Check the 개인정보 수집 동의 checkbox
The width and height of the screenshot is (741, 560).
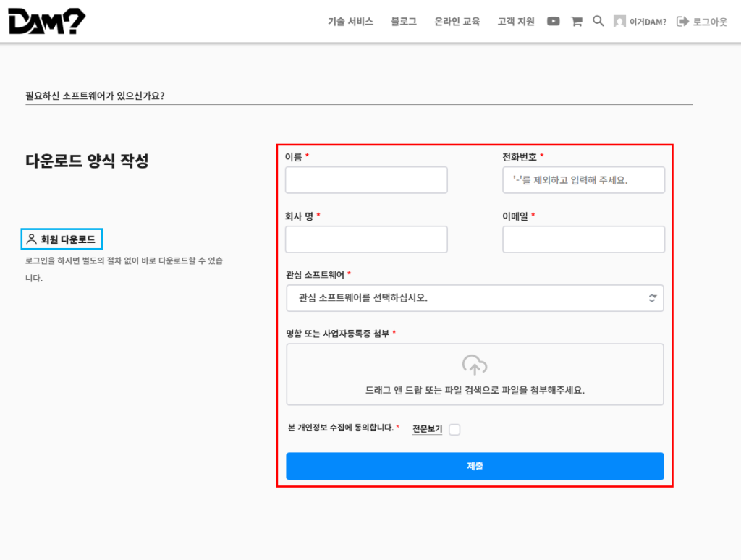click(454, 430)
